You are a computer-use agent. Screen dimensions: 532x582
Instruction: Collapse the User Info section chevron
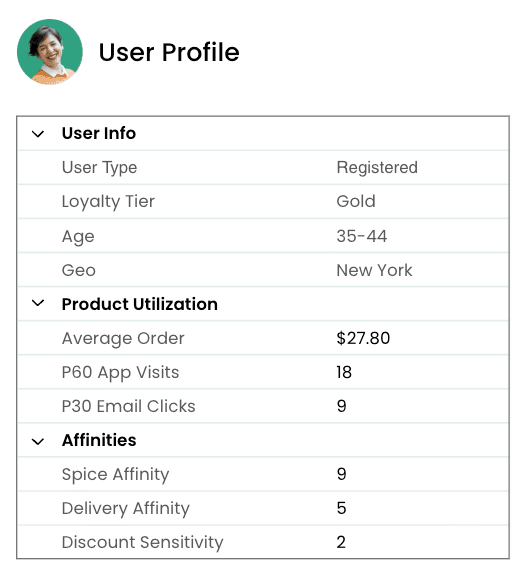pyautogui.click(x=38, y=134)
